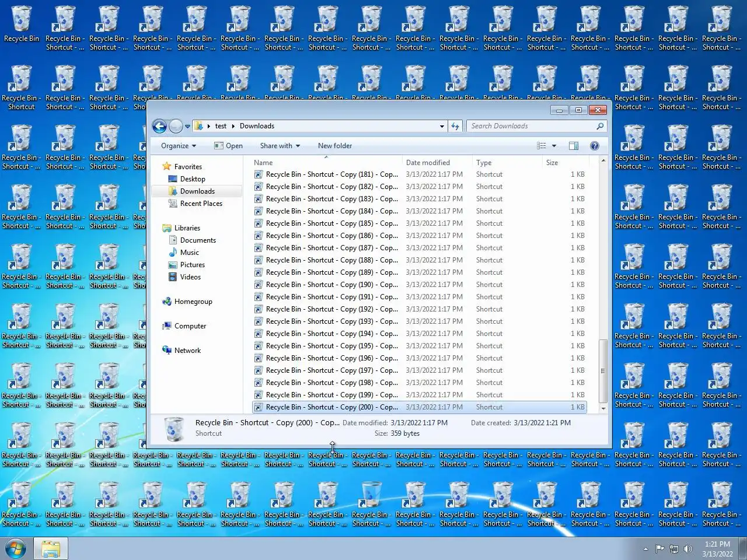Select file 'Copy (184)' row
This screenshot has width=747, height=560.
(x=419, y=211)
